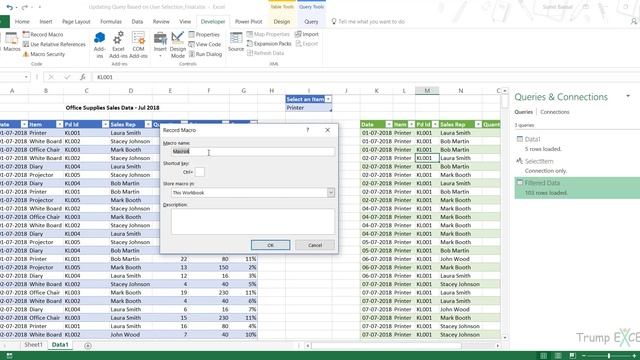Switch to Sheet1 worksheet tab

(33, 345)
